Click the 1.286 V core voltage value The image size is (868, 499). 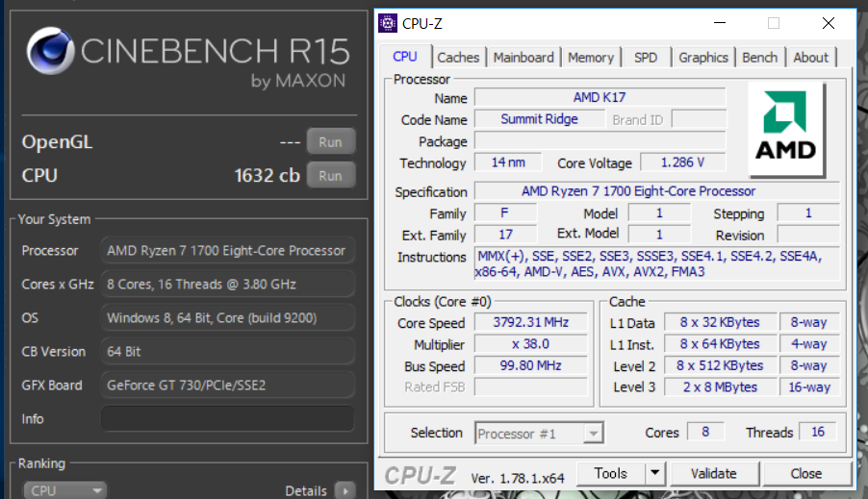[x=682, y=162]
